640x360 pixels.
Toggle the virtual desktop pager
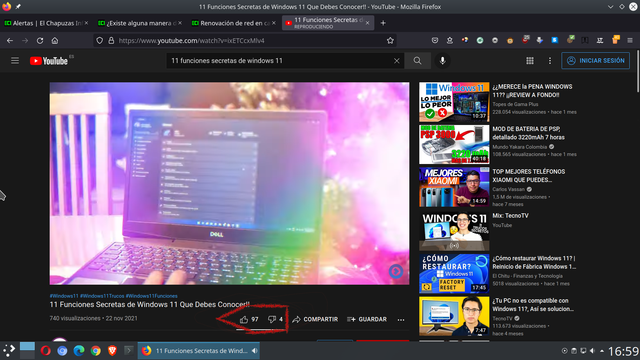coord(27,351)
